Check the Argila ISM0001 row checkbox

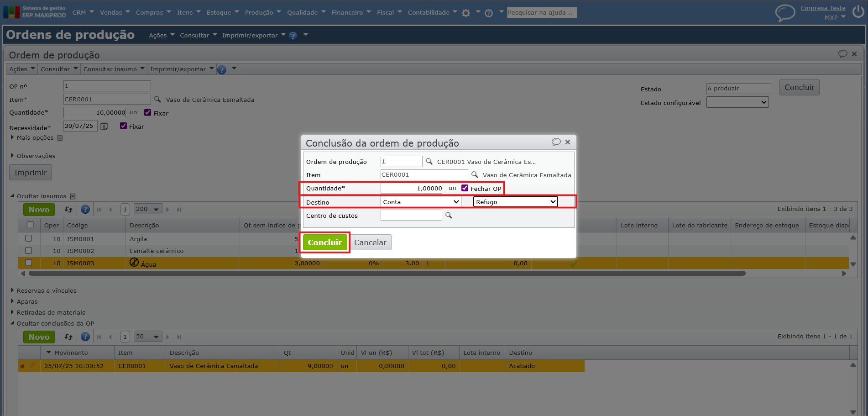[28, 238]
